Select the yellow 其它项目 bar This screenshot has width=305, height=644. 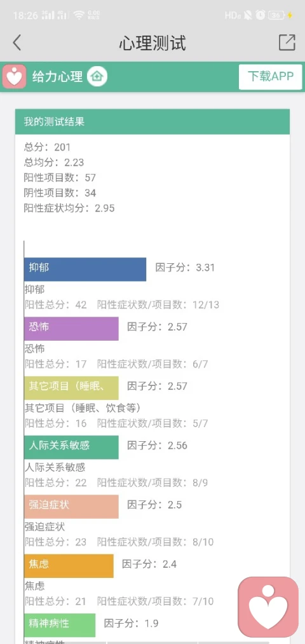click(x=71, y=388)
